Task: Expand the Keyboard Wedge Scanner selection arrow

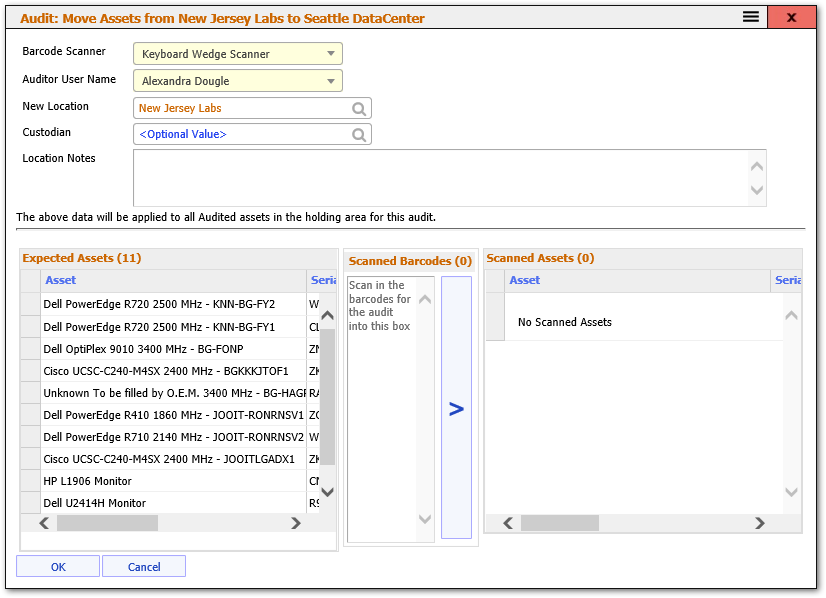Action: (332, 52)
